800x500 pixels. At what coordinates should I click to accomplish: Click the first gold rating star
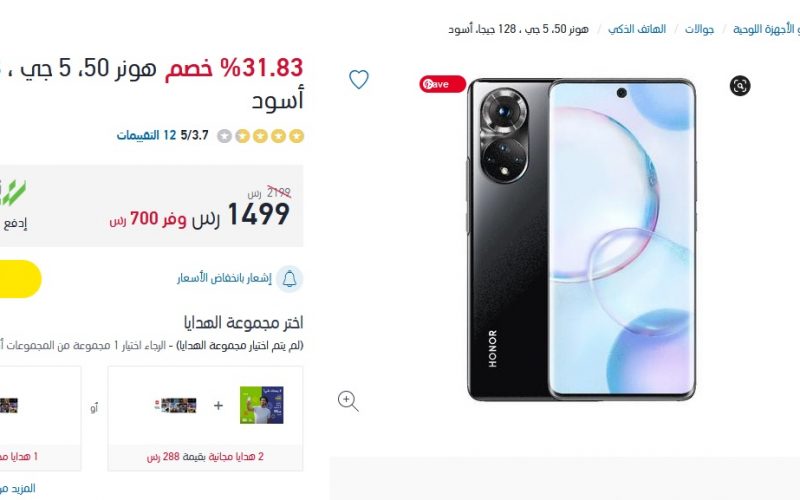point(296,136)
